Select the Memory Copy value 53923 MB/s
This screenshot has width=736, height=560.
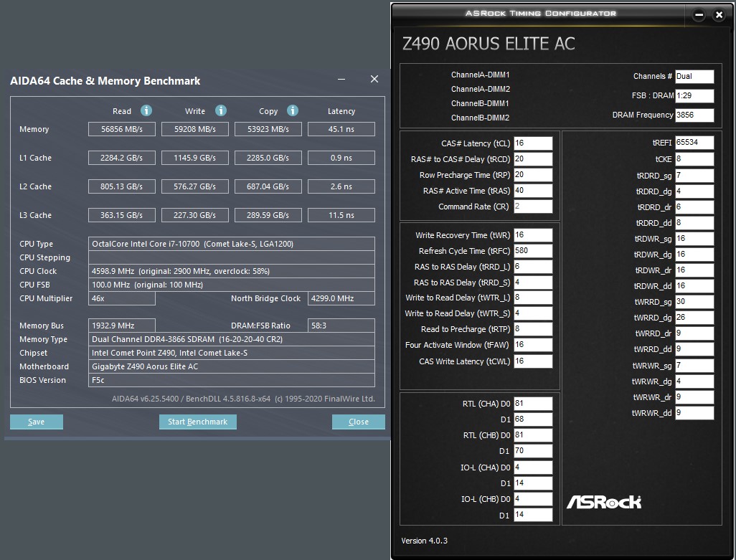(x=268, y=129)
